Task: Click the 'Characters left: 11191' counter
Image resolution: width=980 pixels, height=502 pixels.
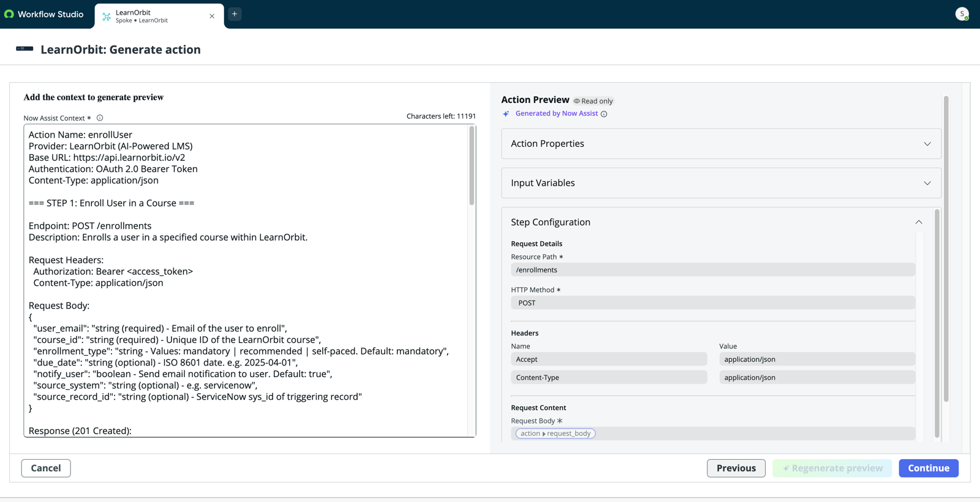Action: [441, 116]
